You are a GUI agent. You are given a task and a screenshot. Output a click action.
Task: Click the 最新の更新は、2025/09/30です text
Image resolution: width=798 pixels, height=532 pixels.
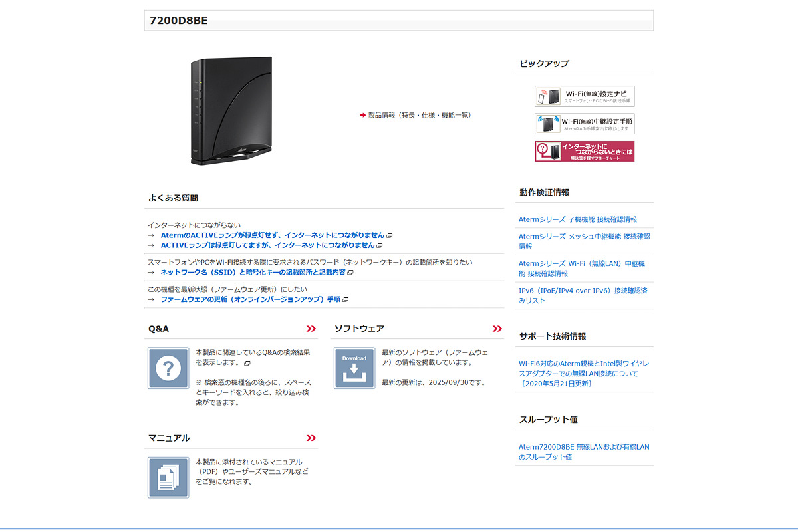(434, 383)
